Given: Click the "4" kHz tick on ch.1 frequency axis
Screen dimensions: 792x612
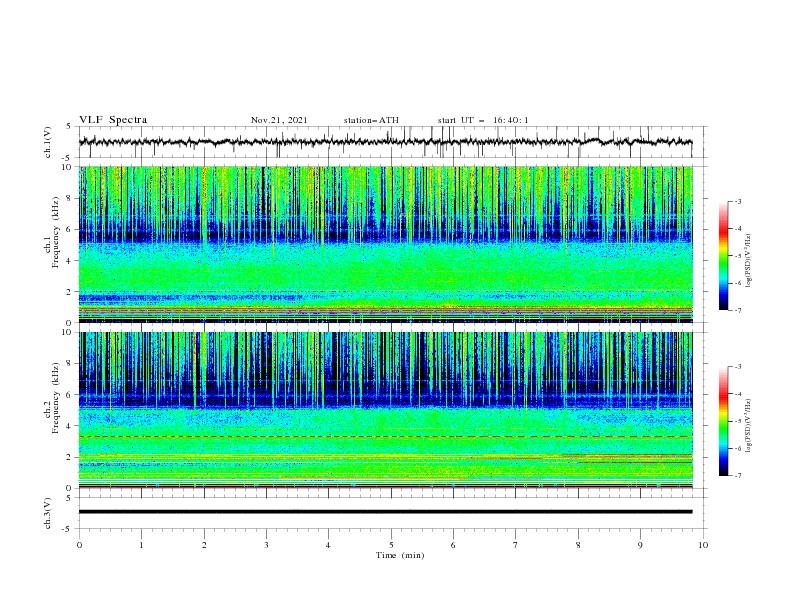Looking at the screenshot, I should (x=70, y=261).
